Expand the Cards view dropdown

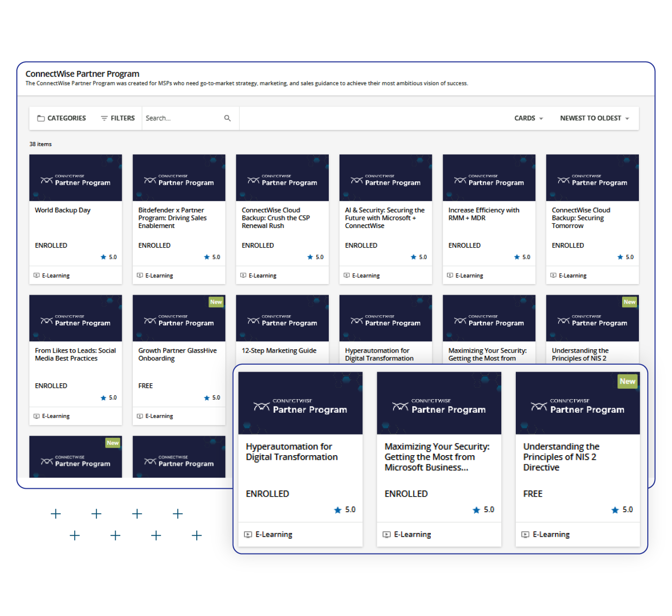coord(528,118)
